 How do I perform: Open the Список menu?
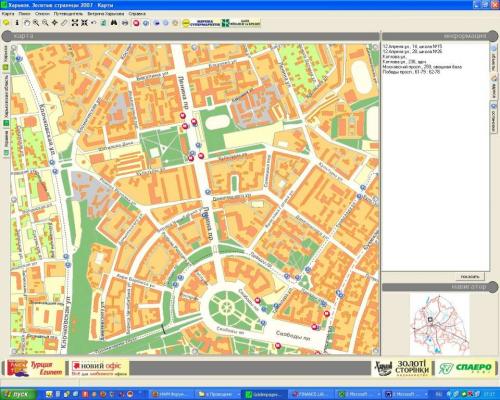[42, 14]
